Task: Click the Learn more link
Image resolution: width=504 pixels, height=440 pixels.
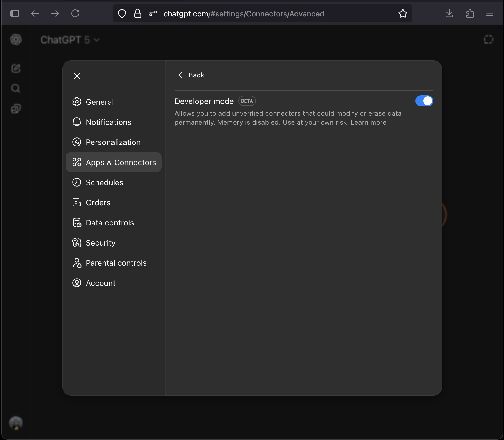Action: 368,122
